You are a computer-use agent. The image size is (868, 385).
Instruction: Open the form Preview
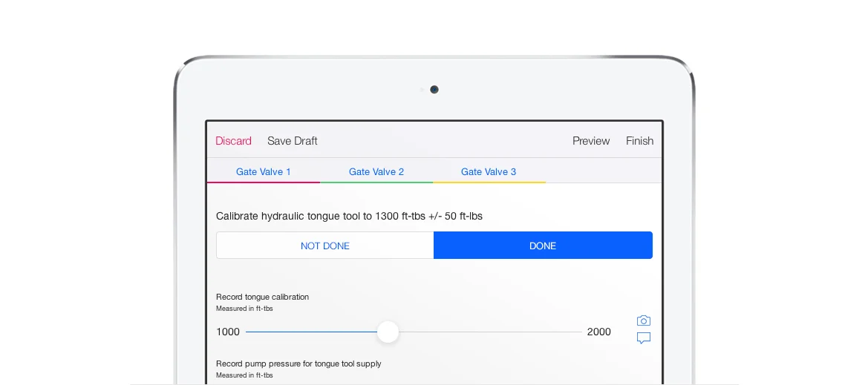click(x=590, y=141)
